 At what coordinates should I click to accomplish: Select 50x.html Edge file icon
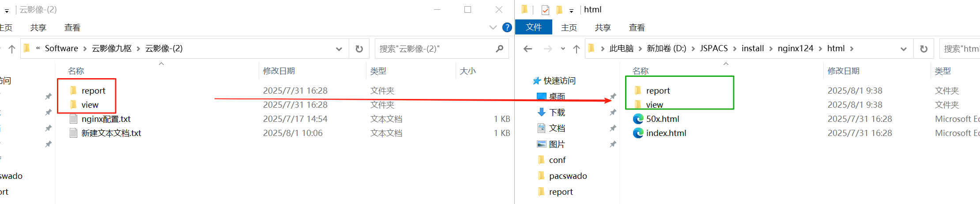(638, 119)
